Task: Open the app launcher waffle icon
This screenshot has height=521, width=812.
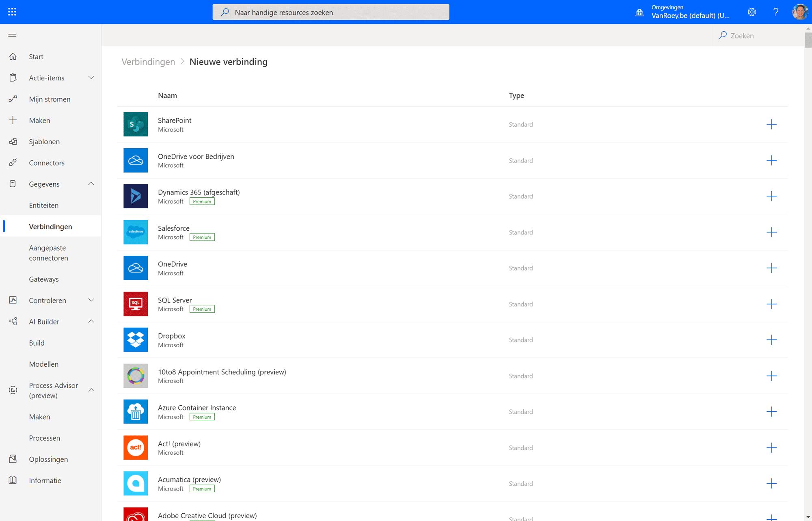Action: [12, 12]
